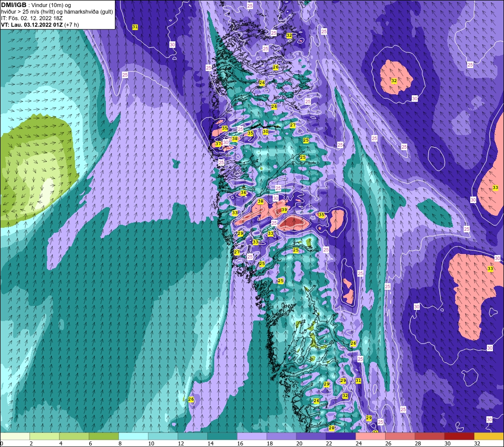Click the yellow max gust label 37
The height and width of the screenshot is (447, 504).
click(218, 144)
